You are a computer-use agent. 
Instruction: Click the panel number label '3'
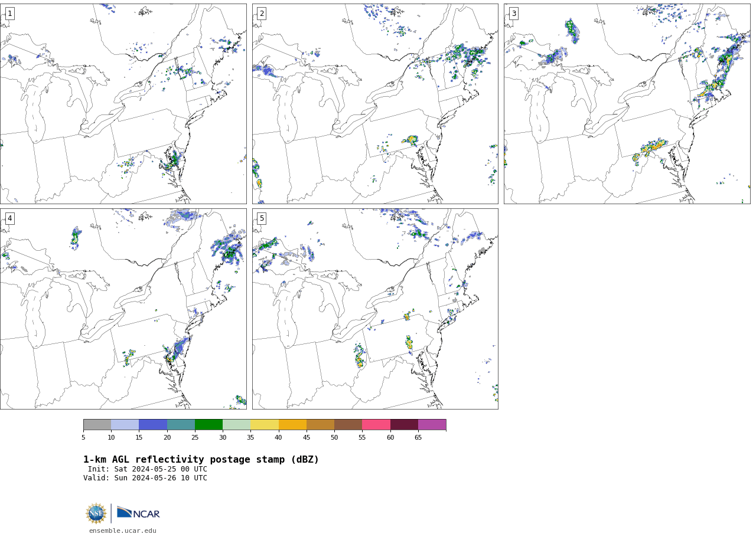coord(514,14)
